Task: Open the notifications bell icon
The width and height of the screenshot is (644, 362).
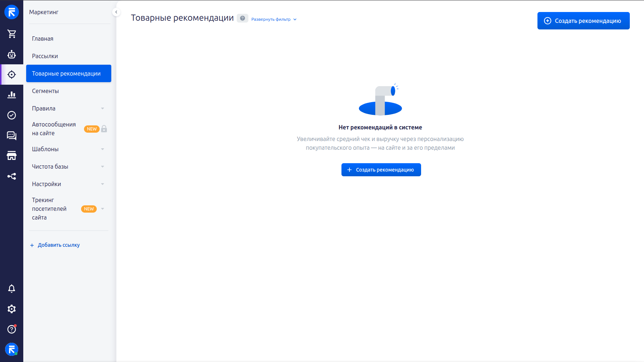Action: coord(12,289)
